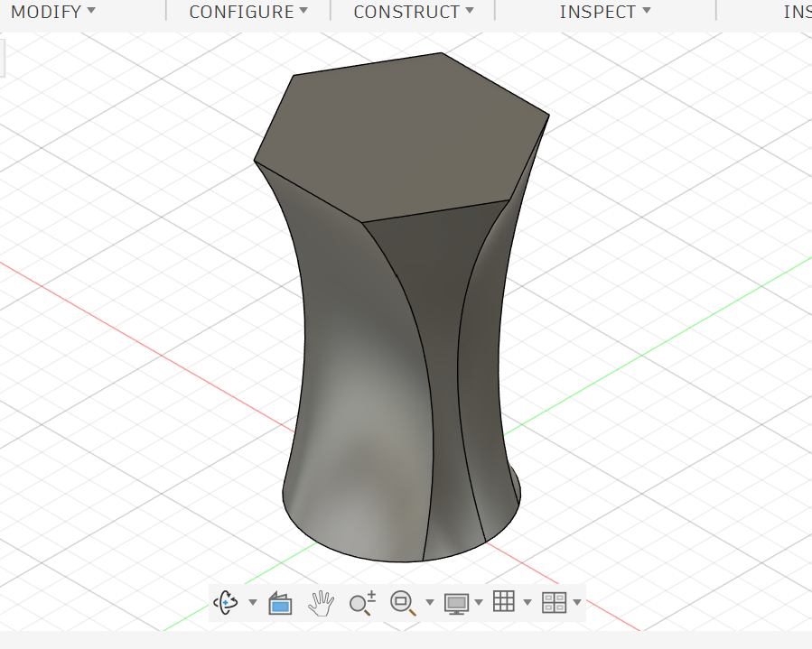Image resolution: width=812 pixels, height=649 pixels.
Task: Open the CONSTRUCT dropdown menu
Action: tap(414, 12)
